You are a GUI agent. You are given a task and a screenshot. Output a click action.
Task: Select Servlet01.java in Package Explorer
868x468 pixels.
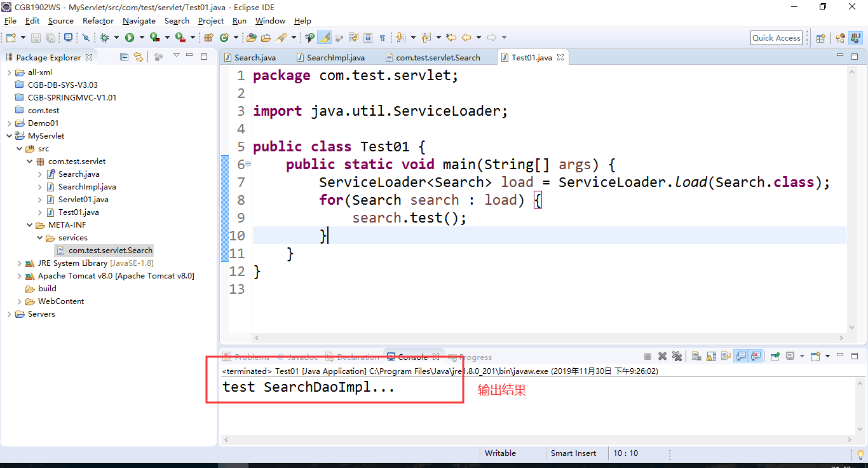[83, 199]
